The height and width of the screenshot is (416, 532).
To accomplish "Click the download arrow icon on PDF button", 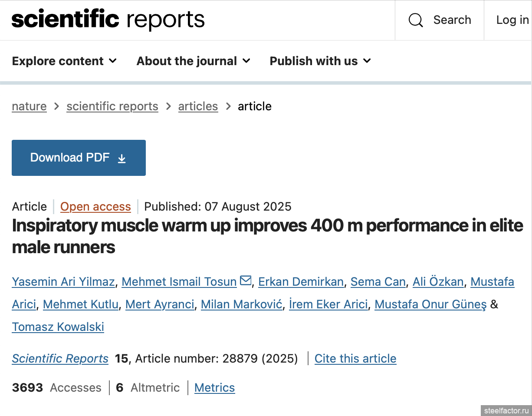I will click(122, 158).
